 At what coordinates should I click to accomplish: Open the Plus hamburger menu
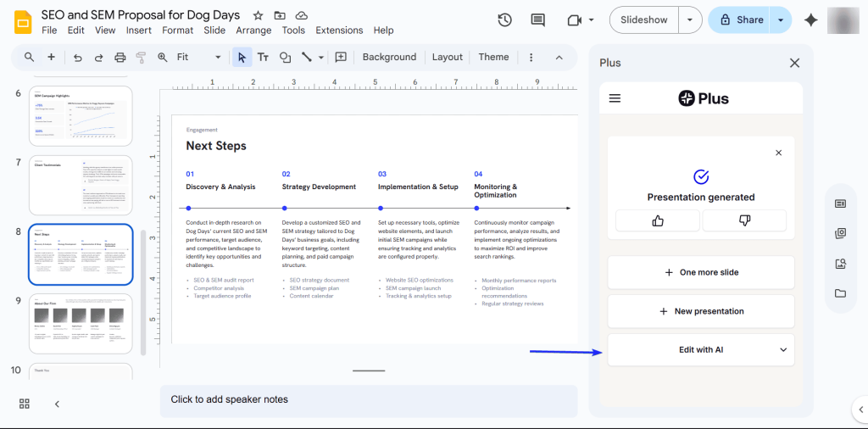click(x=615, y=98)
